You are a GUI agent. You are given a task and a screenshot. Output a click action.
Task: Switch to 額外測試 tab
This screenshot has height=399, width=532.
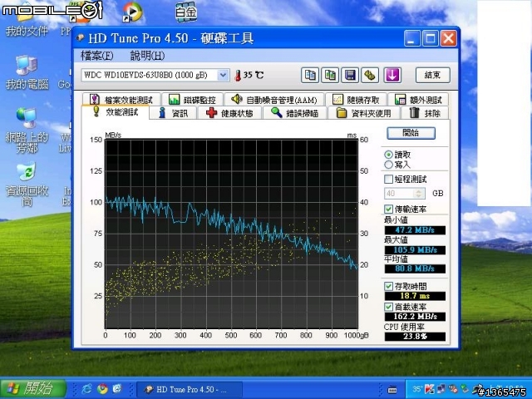pyautogui.click(x=418, y=100)
